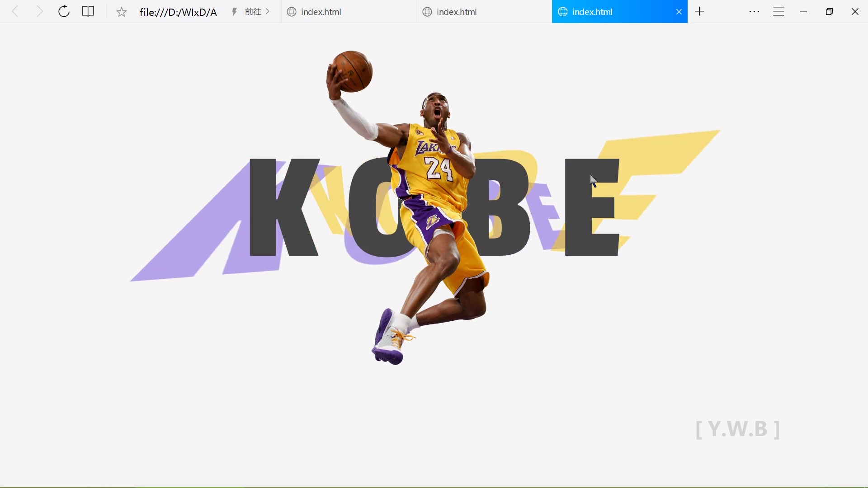Screen dimensions: 868x488
Task: Select the active blue index.html tab
Action: [620, 12]
